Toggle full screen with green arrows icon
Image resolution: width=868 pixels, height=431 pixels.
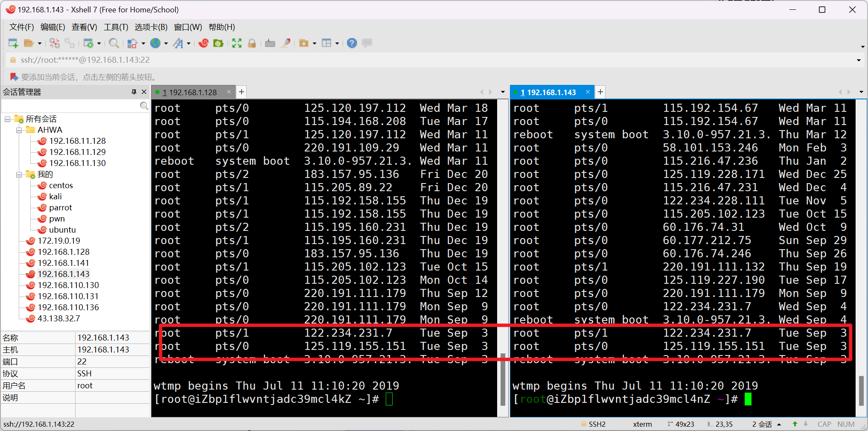(x=237, y=43)
